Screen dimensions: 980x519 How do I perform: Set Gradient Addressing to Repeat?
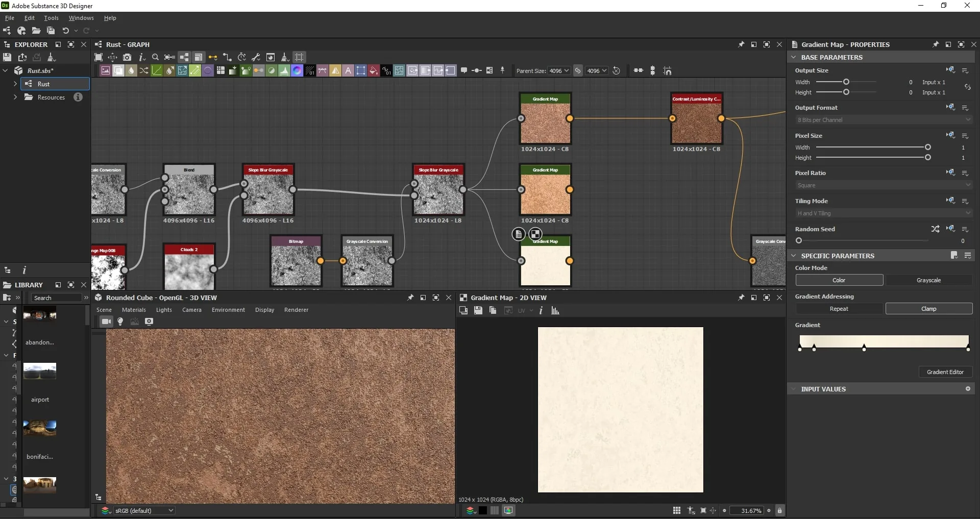tap(839, 309)
